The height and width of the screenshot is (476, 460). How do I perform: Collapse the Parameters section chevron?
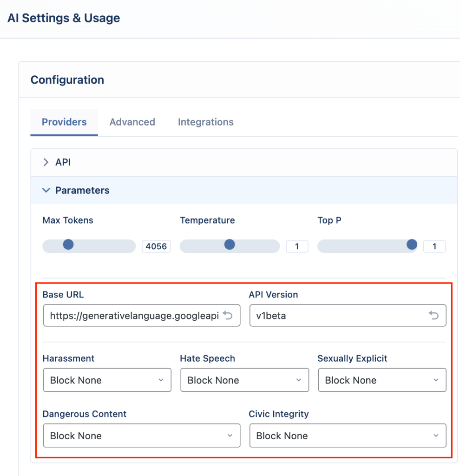pyautogui.click(x=46, y=190)
